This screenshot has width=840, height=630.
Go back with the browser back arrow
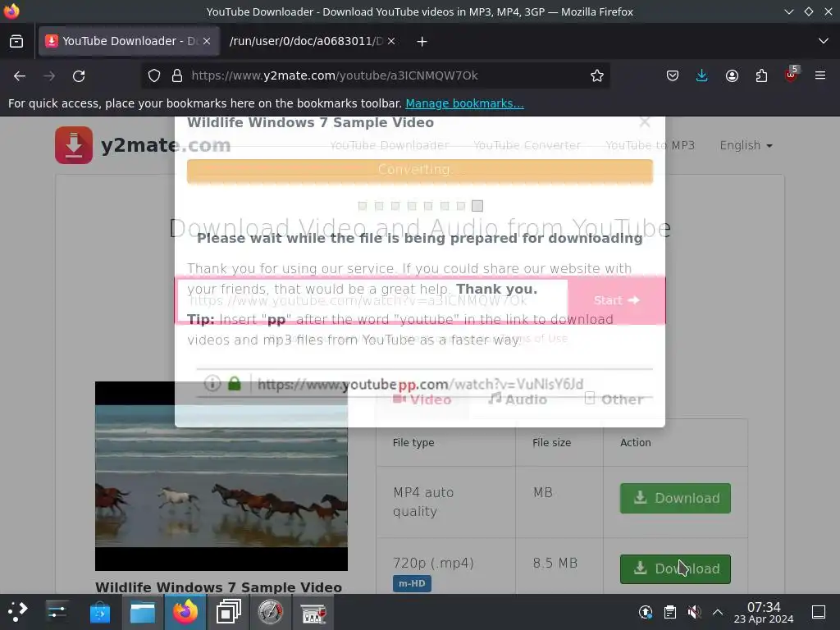click(20, 76)
